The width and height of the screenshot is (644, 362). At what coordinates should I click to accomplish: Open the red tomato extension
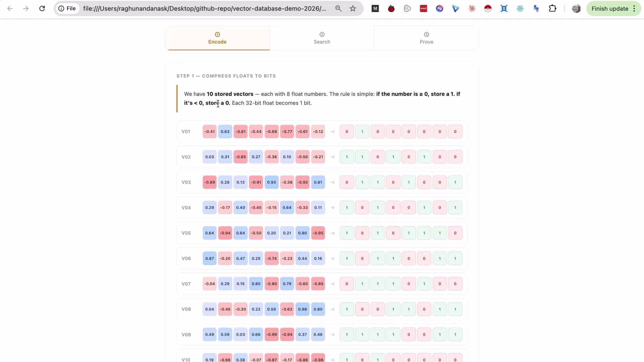pyautogui.click(x=391, y=9)
